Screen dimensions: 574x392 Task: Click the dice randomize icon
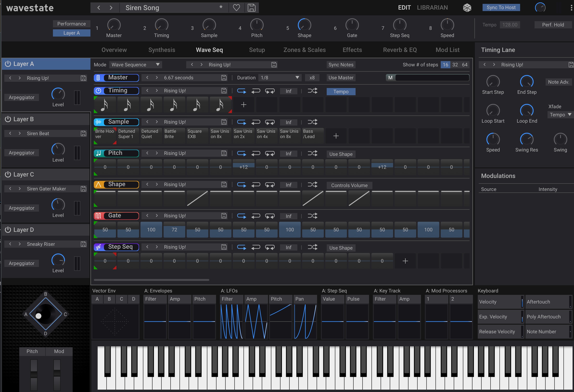tap(467, 8)
